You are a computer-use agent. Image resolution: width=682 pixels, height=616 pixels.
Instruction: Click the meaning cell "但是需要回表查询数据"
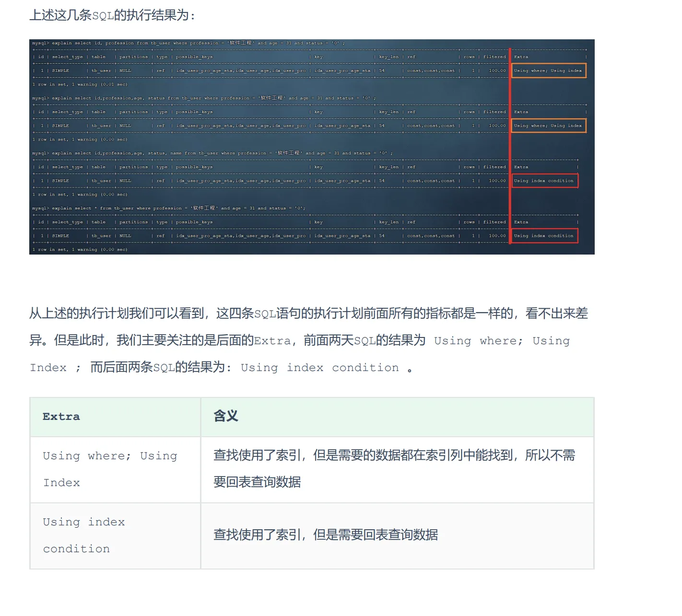(326, 535)
